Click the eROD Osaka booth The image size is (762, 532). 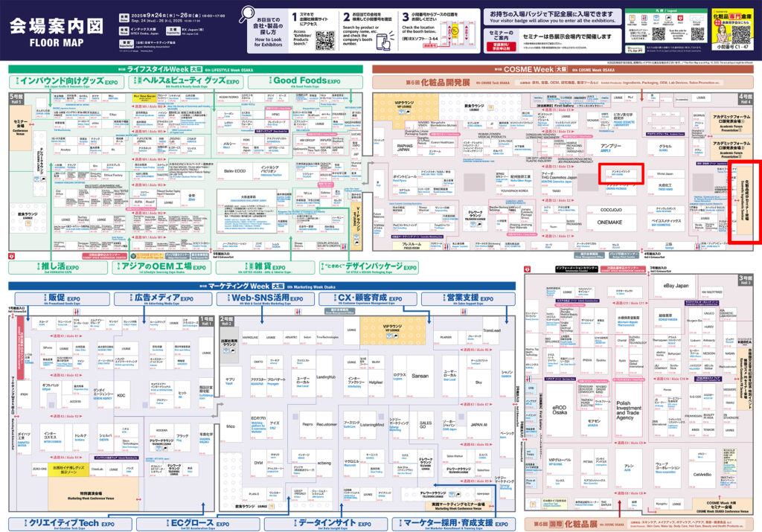coord(559,410)
